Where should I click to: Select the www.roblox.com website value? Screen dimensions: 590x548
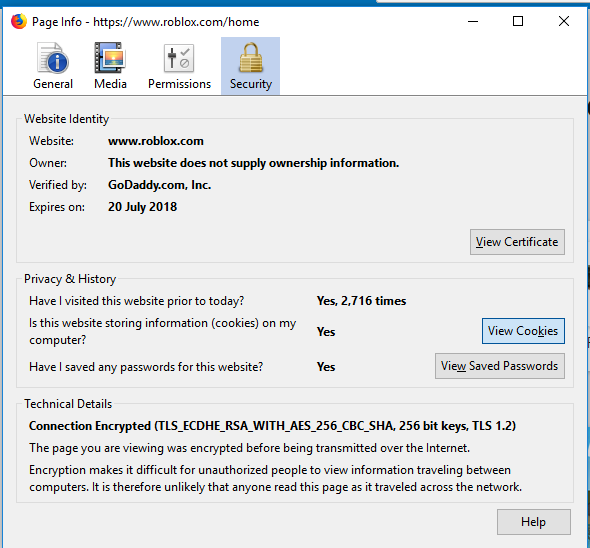(x=156, y=141)
